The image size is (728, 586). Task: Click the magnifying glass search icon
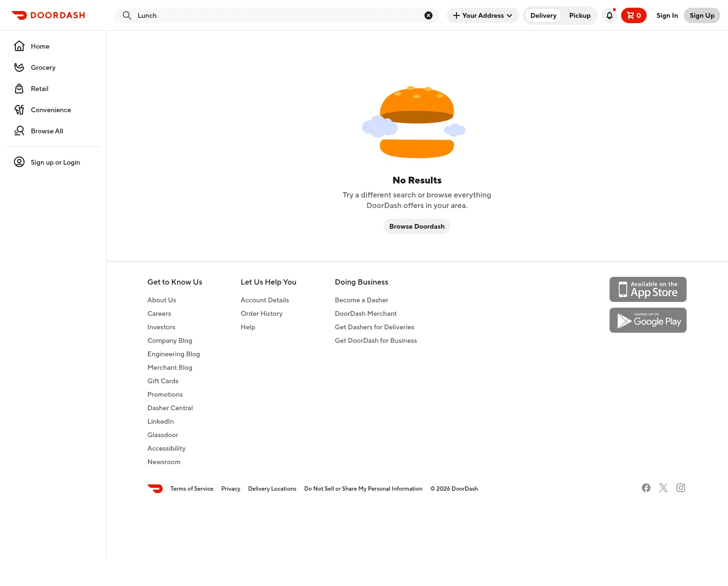click(x=127, y=15)
